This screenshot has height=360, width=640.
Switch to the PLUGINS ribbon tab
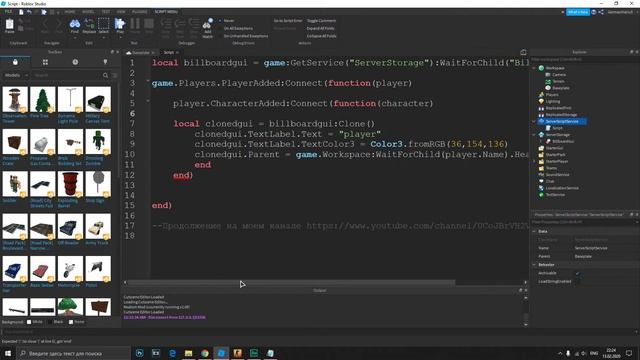click(140, 12)
